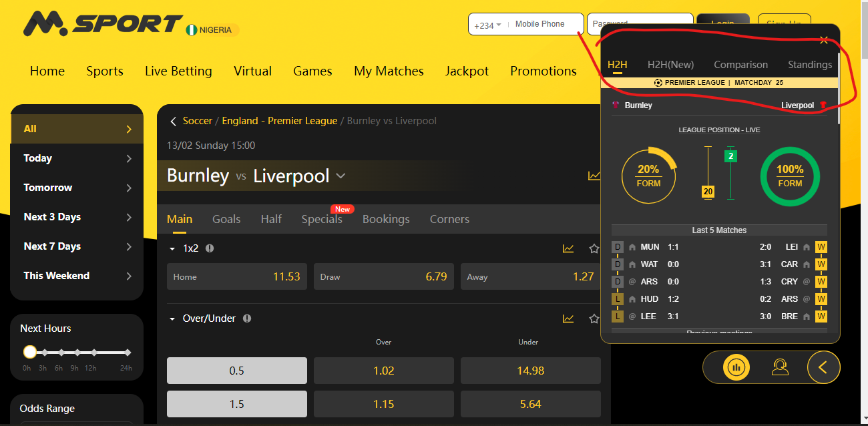Click the Nigeria flag country badge

[212, 30]
